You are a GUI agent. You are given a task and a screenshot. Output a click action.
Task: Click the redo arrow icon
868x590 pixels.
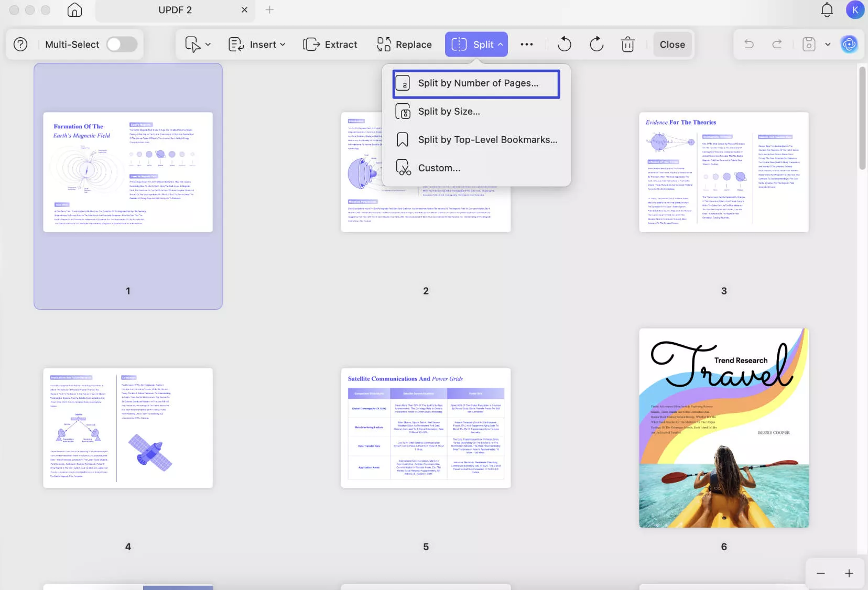click(x=777, y=45)
